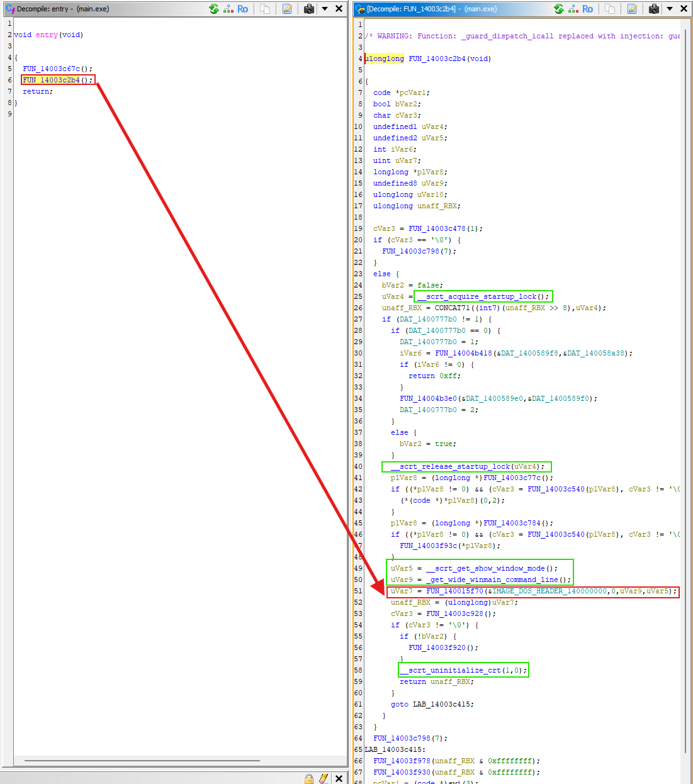Toggle the 'Ro' read-only mode in FUN_14003c2b4 panel
This screenshot has height=784, width=693.
click(587, 9)
